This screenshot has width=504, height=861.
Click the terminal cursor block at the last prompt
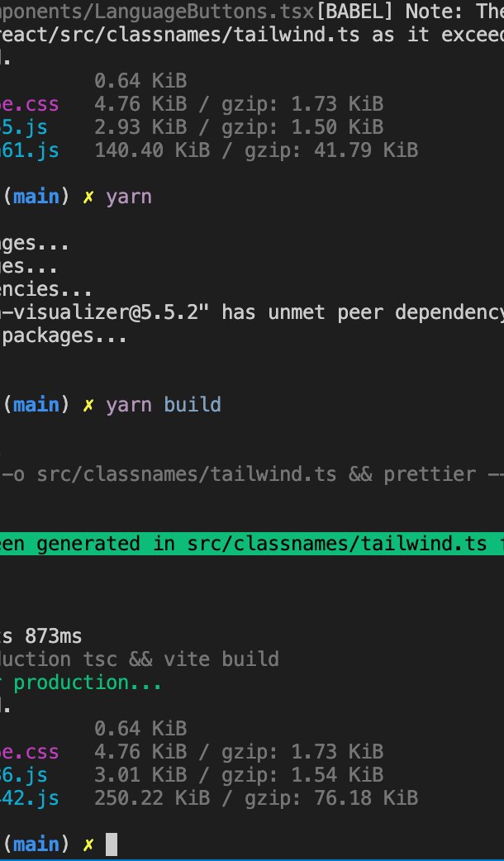pyautogui.click(x=112, y=844)
